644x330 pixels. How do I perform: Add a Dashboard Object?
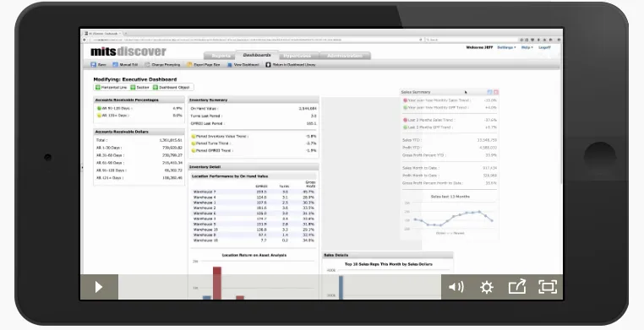(172, 87)
